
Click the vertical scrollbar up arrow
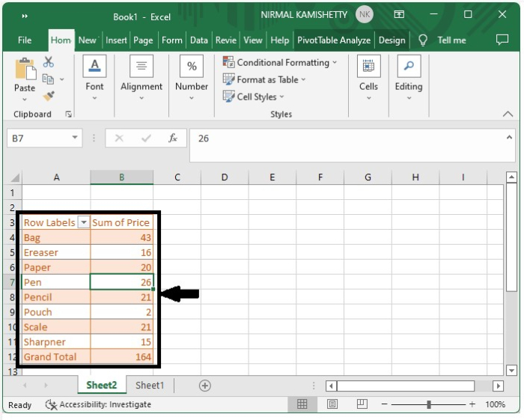coord(511,177)
